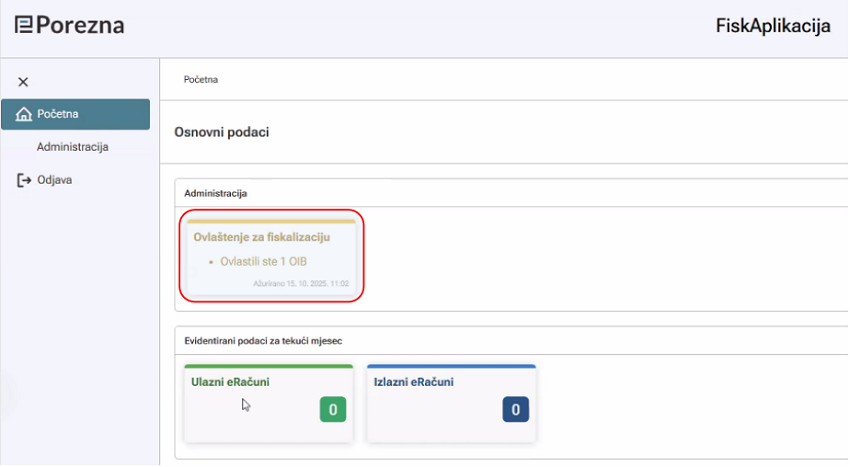The height and width of the screenshot is (467, 850).
Task: Select Početna in the sidebar menu
Action: [75, 114]
